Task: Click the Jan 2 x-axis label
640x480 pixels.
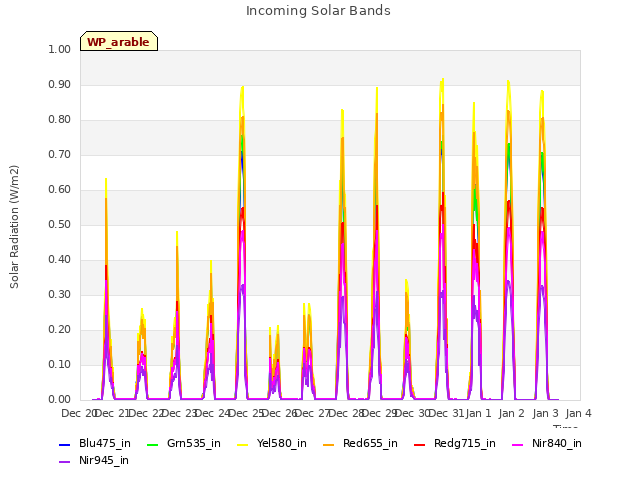Action: tap(511, 413)
